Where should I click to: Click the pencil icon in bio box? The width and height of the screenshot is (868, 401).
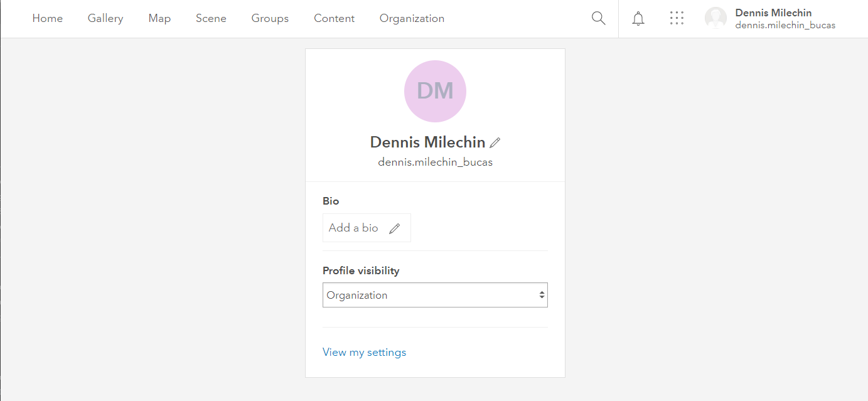tap(394, 228)
